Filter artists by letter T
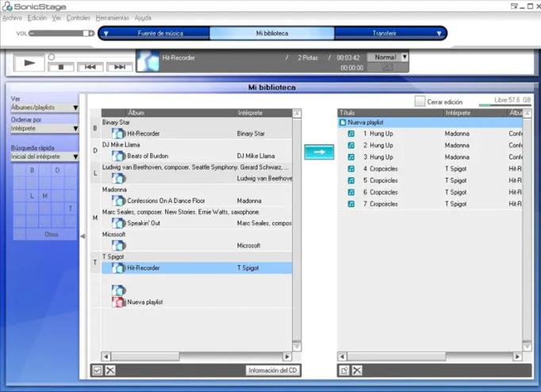541x392 pixels. tap(71, 209)
